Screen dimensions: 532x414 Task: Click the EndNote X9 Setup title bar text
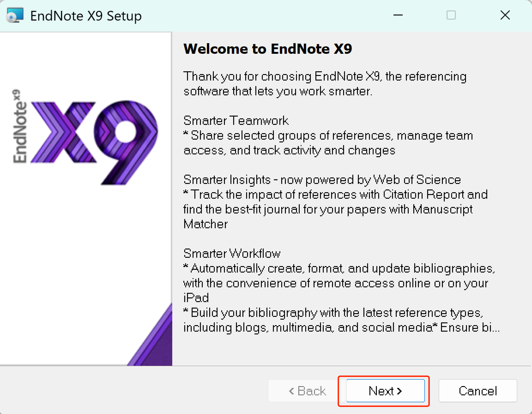tap(86, 15)
